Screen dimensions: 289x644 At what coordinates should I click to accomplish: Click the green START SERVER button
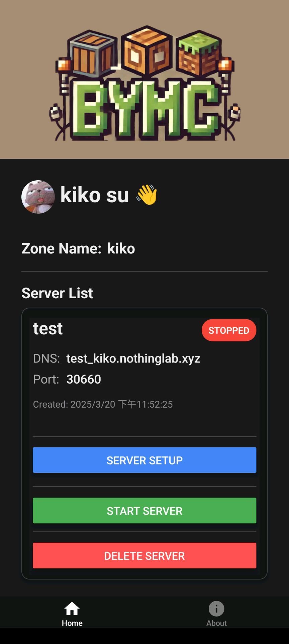pos(144,511)
